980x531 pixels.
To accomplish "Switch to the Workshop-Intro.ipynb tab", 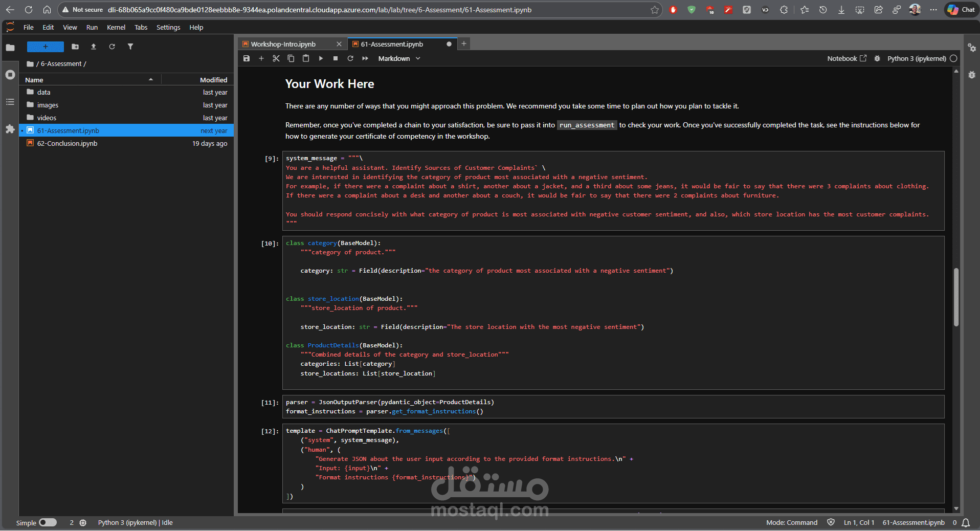I will pyautogui.click(x=283, y=44).
